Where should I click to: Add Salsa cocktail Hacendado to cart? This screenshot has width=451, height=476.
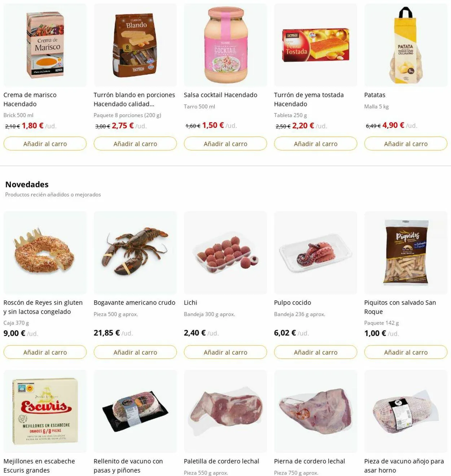pyautogui.click(x=225, y=144)
